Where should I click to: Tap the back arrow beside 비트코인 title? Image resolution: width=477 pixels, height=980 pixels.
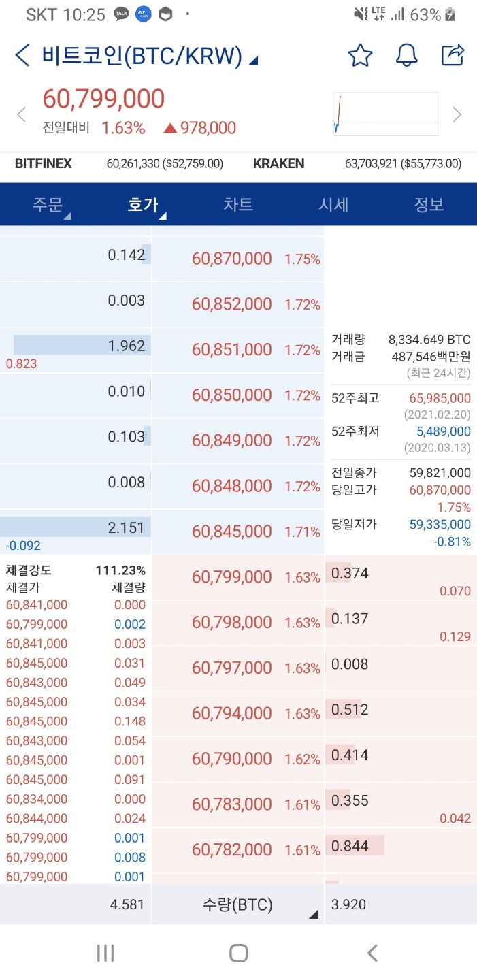click(x=22, y=55)
